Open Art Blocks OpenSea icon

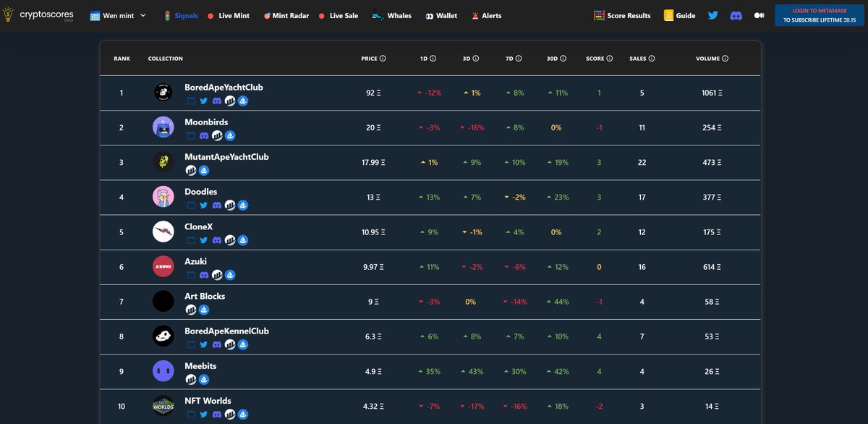pyautogui.click(x=204, y=310)
